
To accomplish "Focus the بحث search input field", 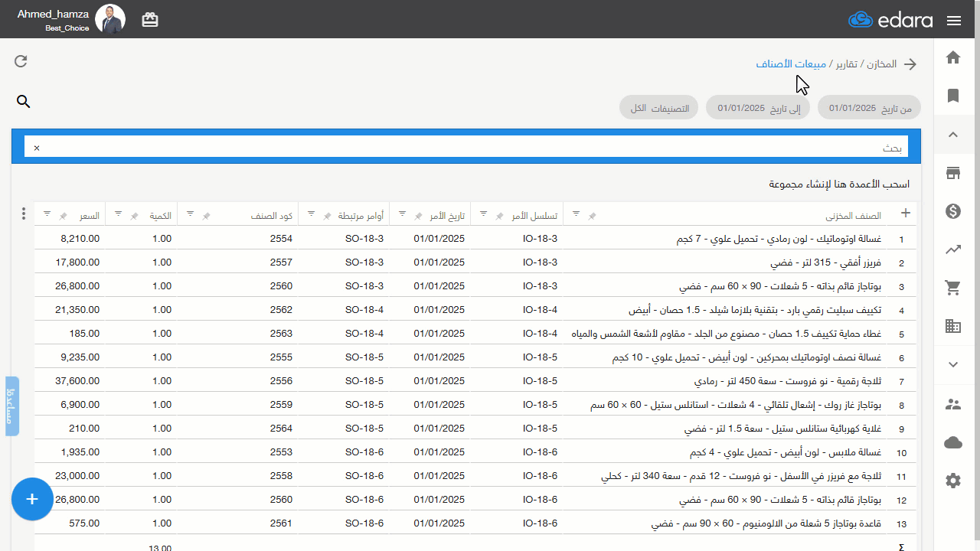I will click(466, 147).
